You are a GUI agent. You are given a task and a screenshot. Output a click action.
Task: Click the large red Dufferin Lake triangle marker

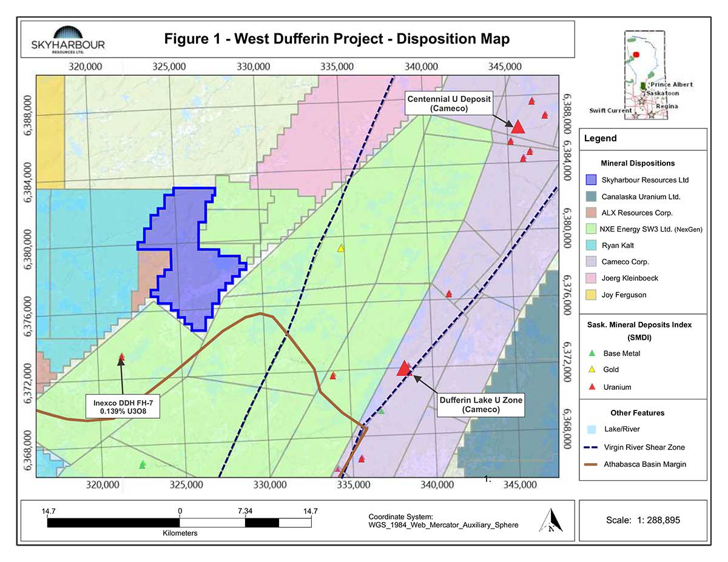tap(404, 368)
